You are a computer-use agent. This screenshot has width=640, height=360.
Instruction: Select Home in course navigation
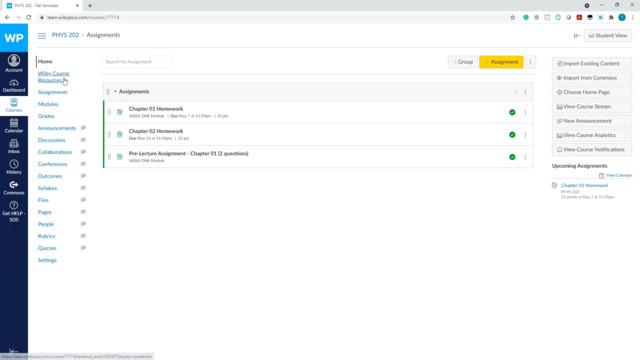pyautogui.click(x=45, y=62)
